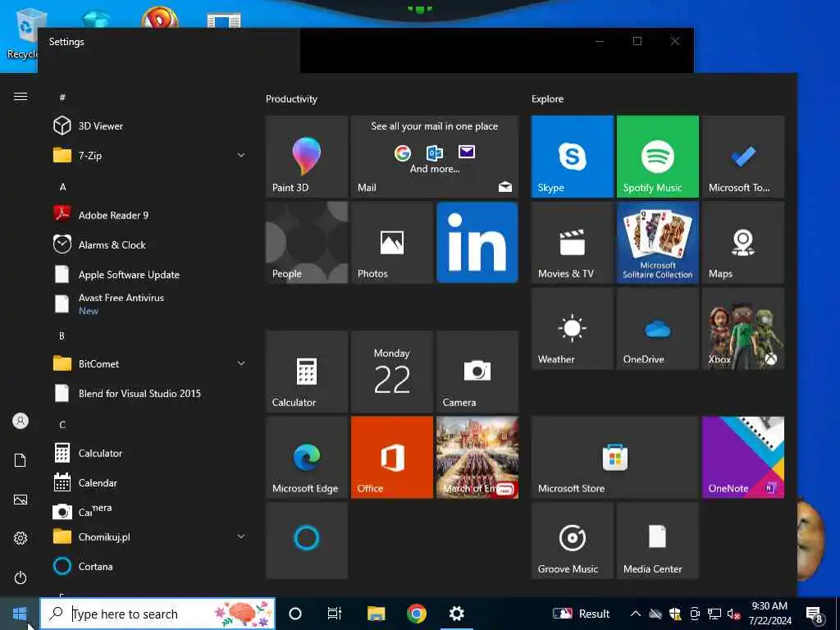The image size is (840, 630).
Task: Open the Calculator tile in Productivity
Action: [307, 372]
